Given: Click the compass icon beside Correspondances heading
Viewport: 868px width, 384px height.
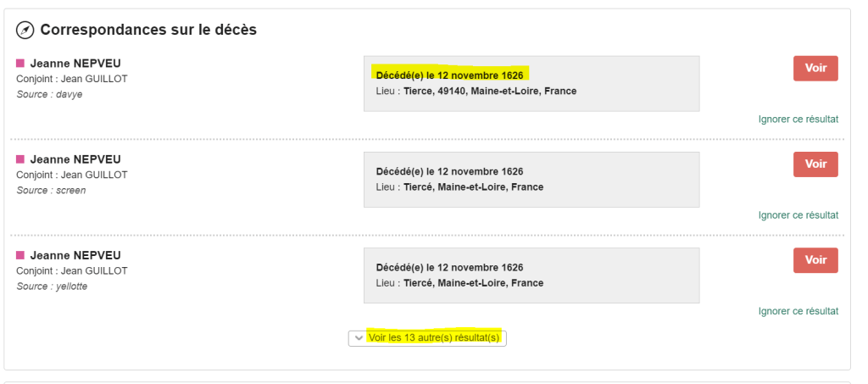Looking at the screenshot, I should pyautogui.click(x=25, y=31).
